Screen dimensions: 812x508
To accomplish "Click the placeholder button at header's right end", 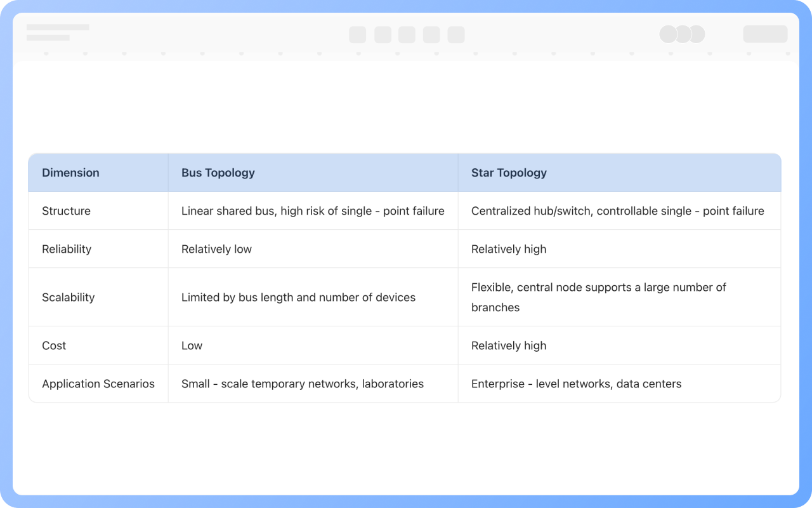I will pyautogui.click(x=765, y=34).
